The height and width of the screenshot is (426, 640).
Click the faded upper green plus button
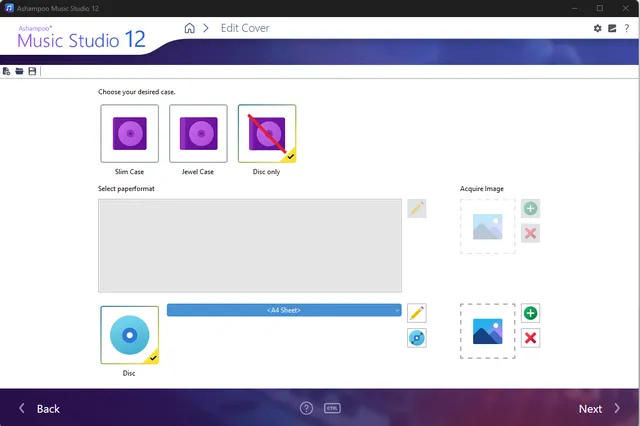(530, 209)
